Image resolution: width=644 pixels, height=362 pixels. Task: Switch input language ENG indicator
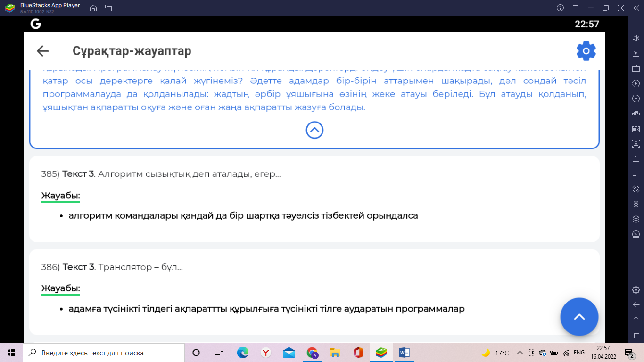point(579,353)
